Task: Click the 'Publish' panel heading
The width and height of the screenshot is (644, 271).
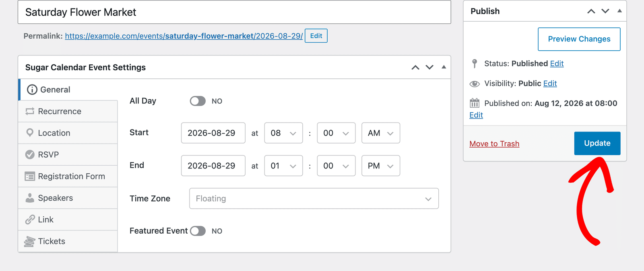Action: (x=485, y=11)
